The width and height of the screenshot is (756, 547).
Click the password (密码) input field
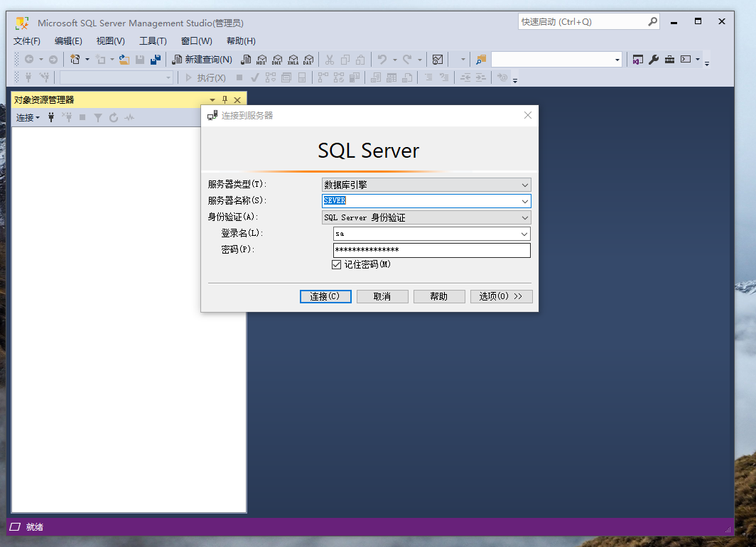coord(432,250)
